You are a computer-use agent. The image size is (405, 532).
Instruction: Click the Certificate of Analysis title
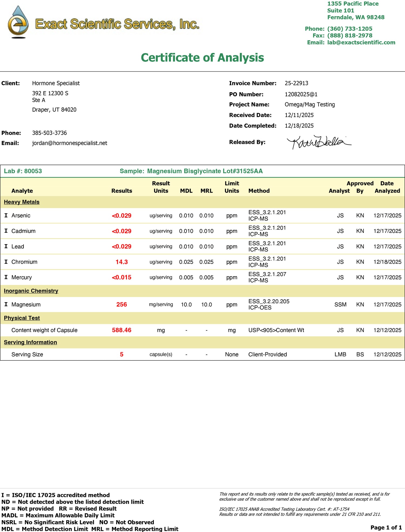(202, 58)
